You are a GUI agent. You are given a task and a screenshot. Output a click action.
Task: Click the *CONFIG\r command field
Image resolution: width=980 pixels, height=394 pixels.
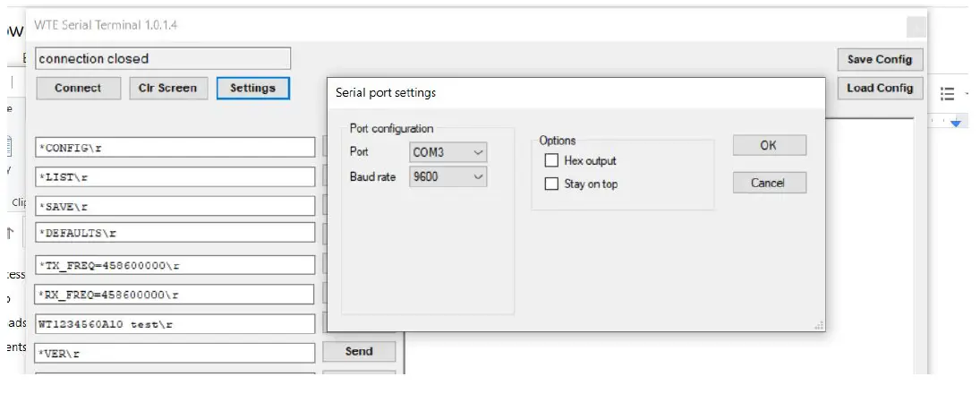point(175,148)
